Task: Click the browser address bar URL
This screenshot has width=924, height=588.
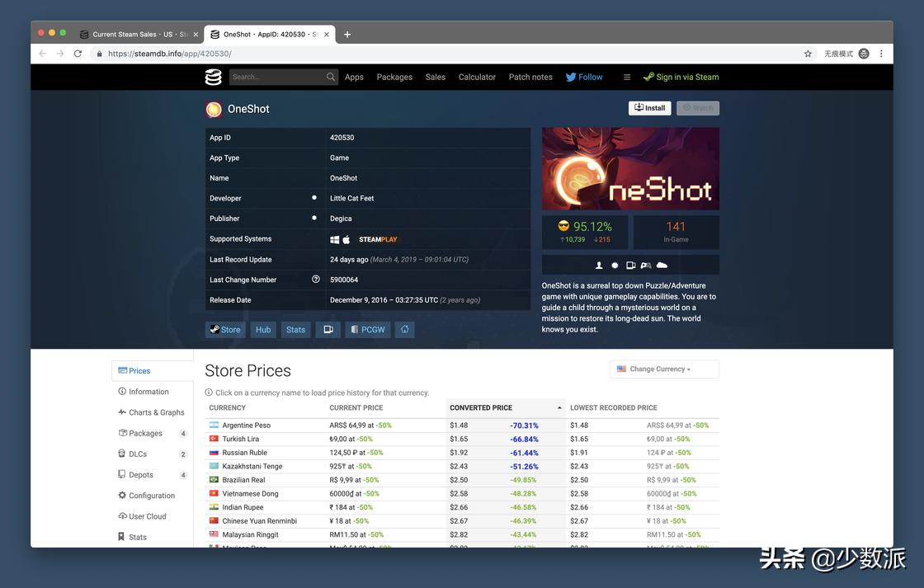Action: click(x=170, y=54)
